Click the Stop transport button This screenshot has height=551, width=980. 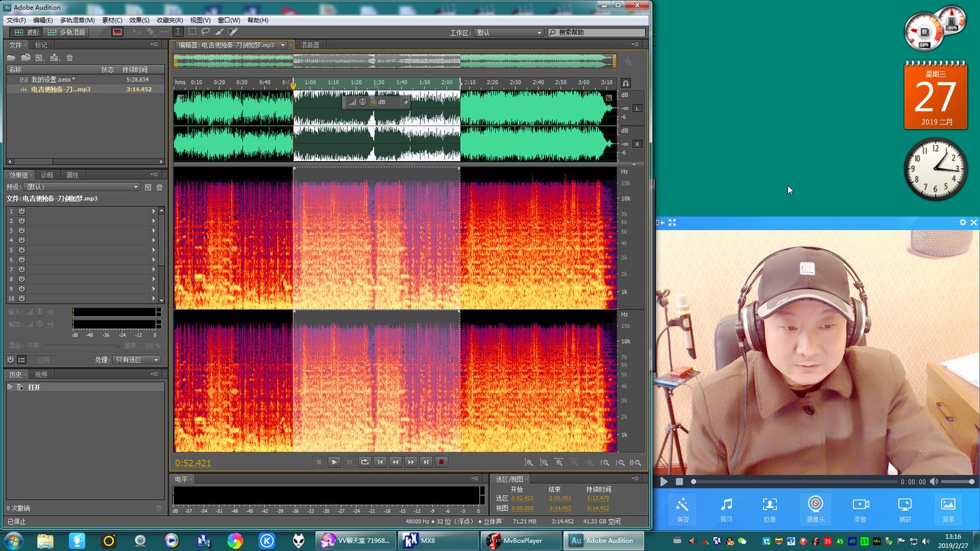coord(318,462)
